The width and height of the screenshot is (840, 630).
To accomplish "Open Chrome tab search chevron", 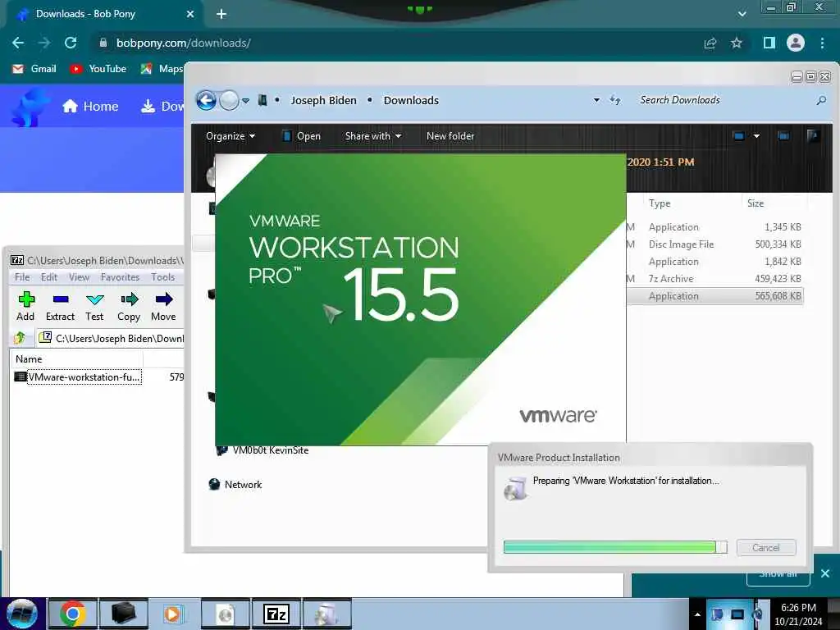I will click(x=742, y=14).
